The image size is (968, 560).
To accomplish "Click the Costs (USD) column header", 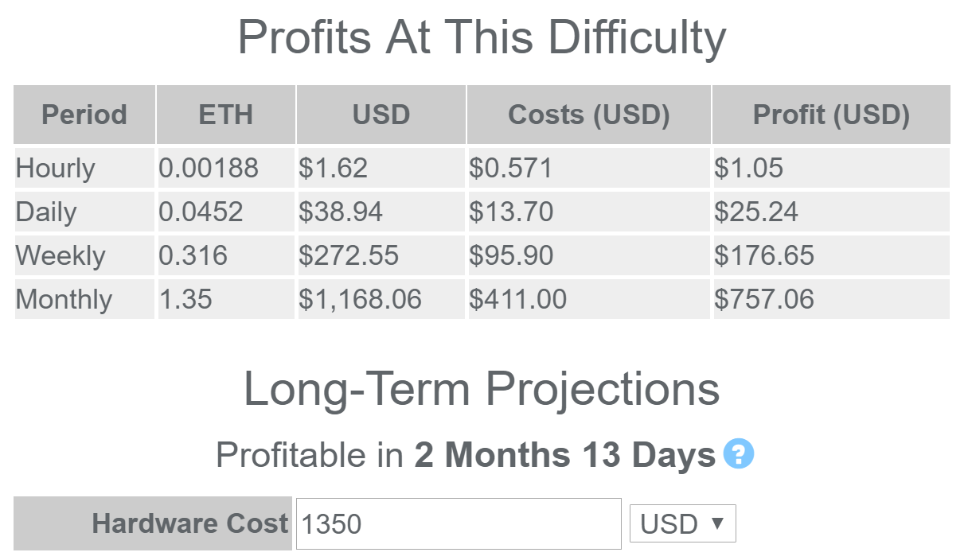I will tap(589, 115).
